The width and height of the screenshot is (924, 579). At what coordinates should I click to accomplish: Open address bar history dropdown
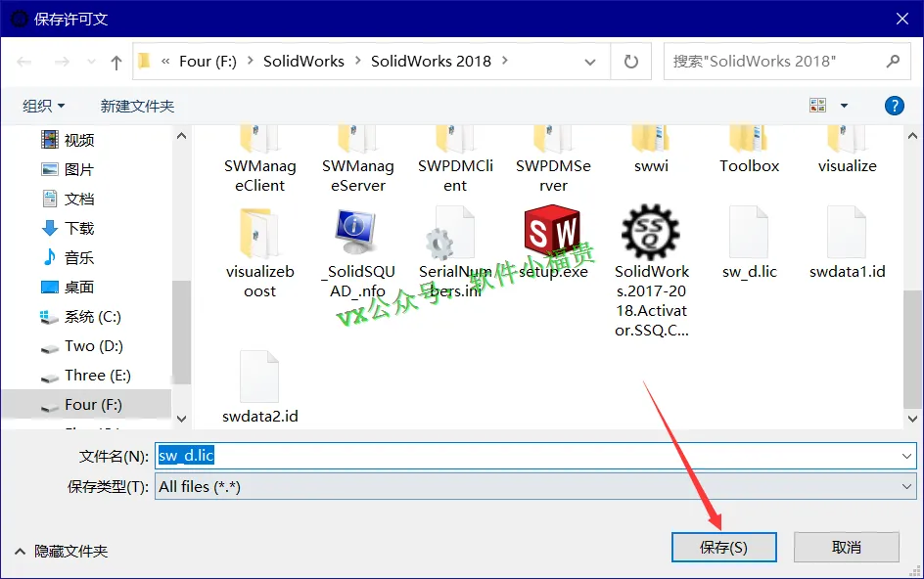point(590,62)
